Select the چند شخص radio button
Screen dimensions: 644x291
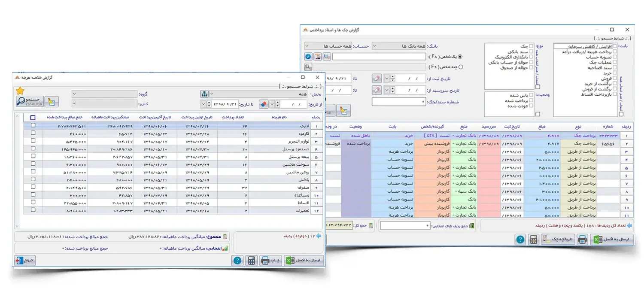pos(461,67)
